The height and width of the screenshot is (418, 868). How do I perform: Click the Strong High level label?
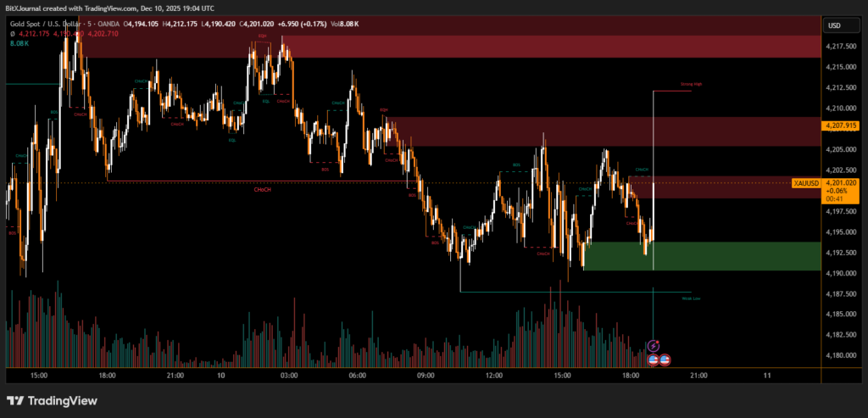(x=692, y=85)
